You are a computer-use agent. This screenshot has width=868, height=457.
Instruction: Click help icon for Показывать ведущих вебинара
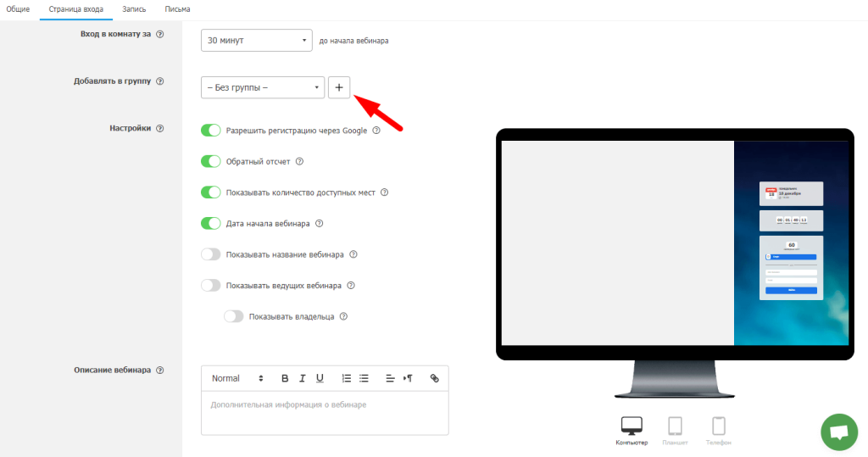[351, 286]
